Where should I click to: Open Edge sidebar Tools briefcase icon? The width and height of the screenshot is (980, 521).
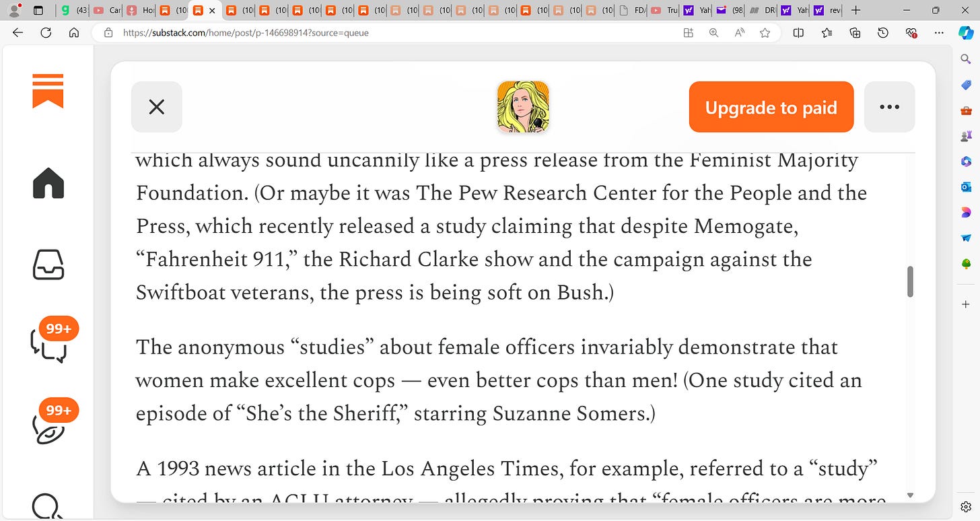[966, 110]
